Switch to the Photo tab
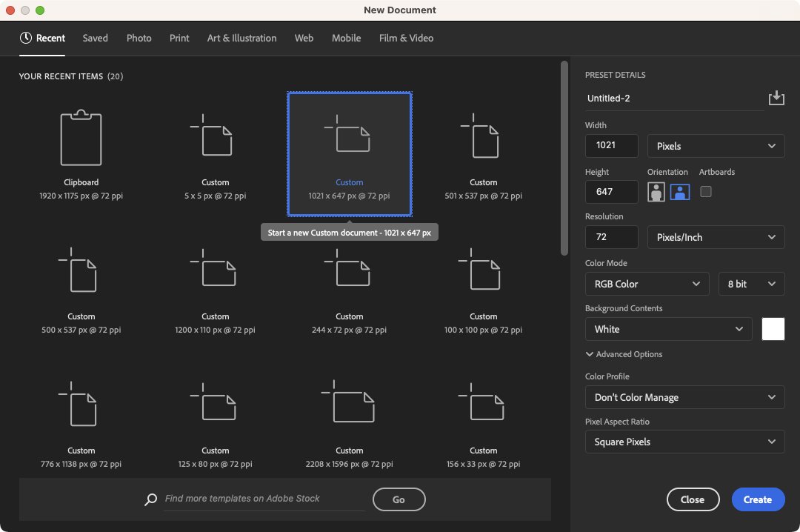The width and height of the screenshot is (800, 532). coord(139,39)
